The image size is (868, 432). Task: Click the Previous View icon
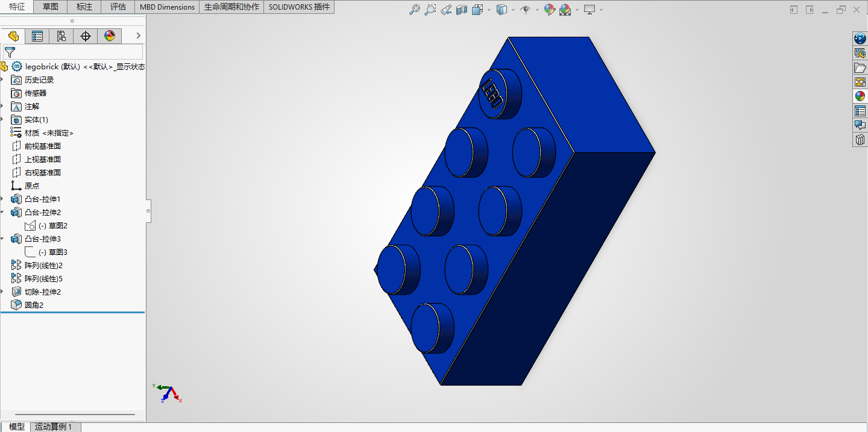tap(445, 10)
